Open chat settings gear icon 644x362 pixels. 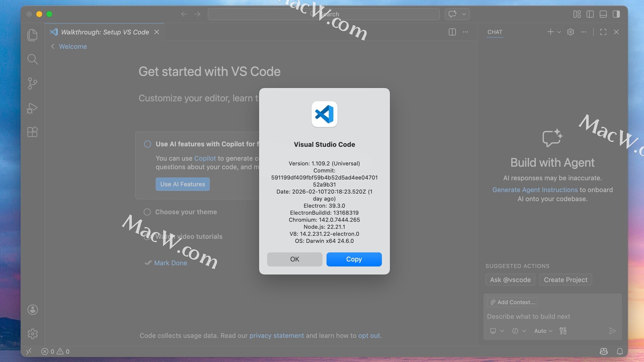tap(570, 32)
